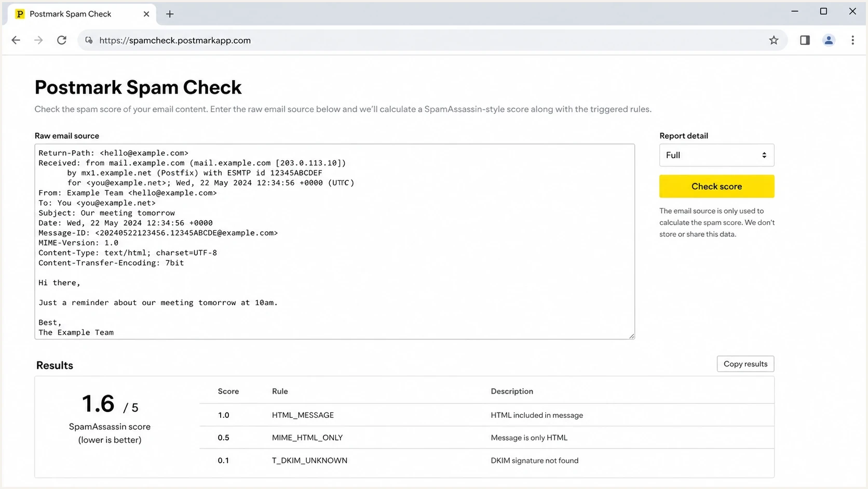Click the meeting reminder sentence in email body
The width and height of the screenshot is (868, 489).
(158, 302)
